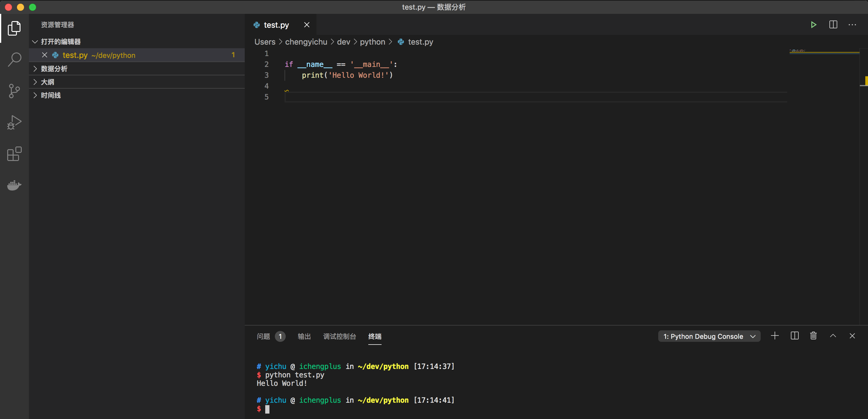Kill terminal with trash icon
This screenshot has width=868, height=419.
point(813,336)
